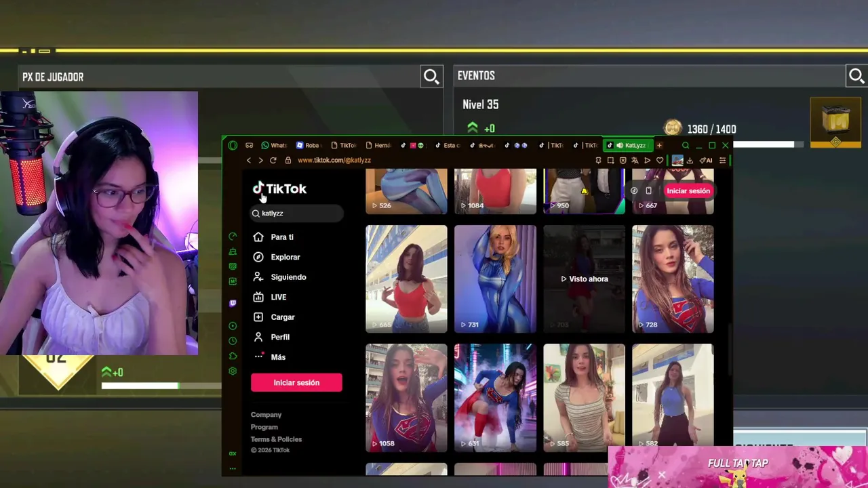Open the video with 631 views
This screenshot has width=868, height=488.
[495, 397]
